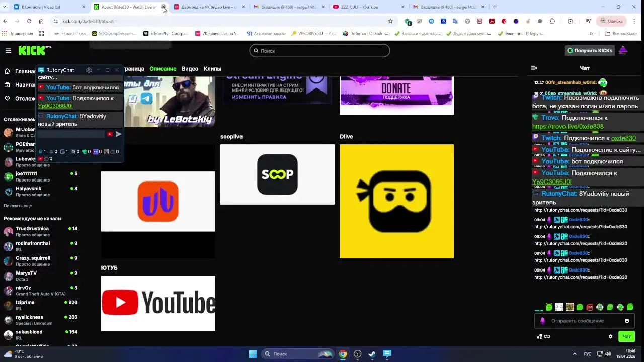Collapse the Kick chat panel arrow
Image resolution: width=644 pixels, height=362 pixels.
[x=534, y=68]
